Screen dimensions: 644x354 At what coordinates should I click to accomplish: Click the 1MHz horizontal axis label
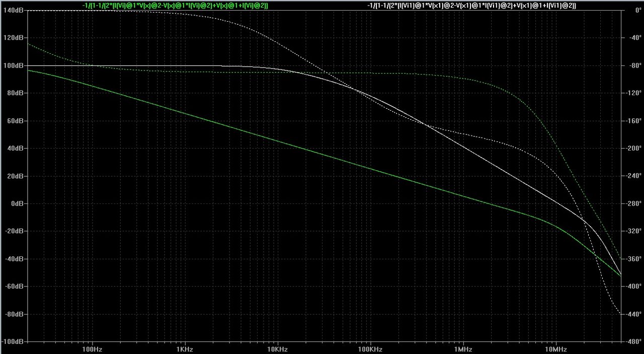pyautogui.click(x=463, y=349)
